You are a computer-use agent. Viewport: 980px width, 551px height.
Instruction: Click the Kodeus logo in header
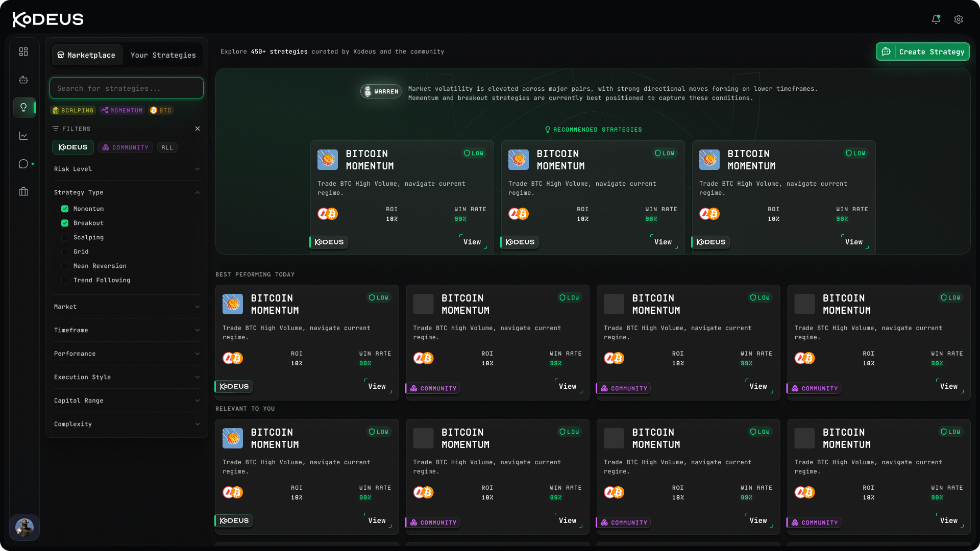(48, 19)
